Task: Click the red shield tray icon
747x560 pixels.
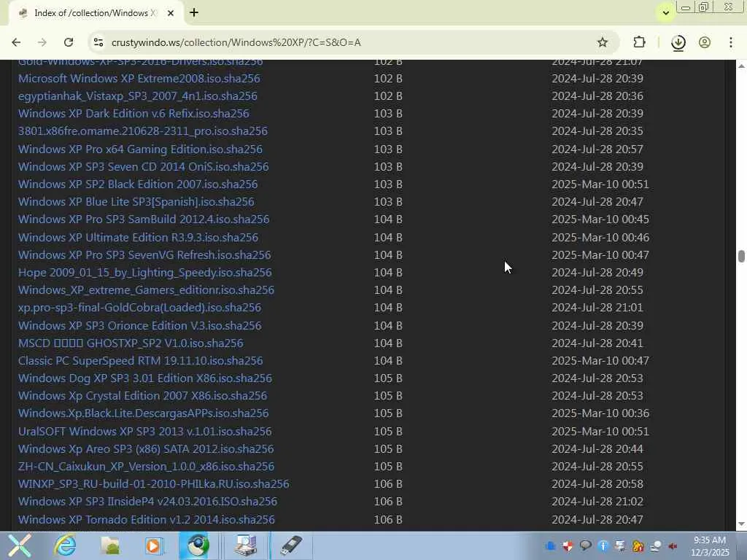Action: pos(568,546)
